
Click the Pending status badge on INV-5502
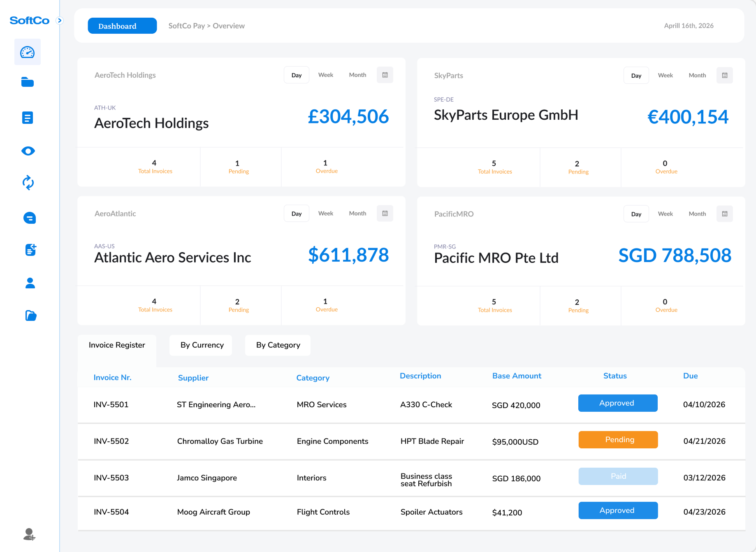click(x=618, y=439)
